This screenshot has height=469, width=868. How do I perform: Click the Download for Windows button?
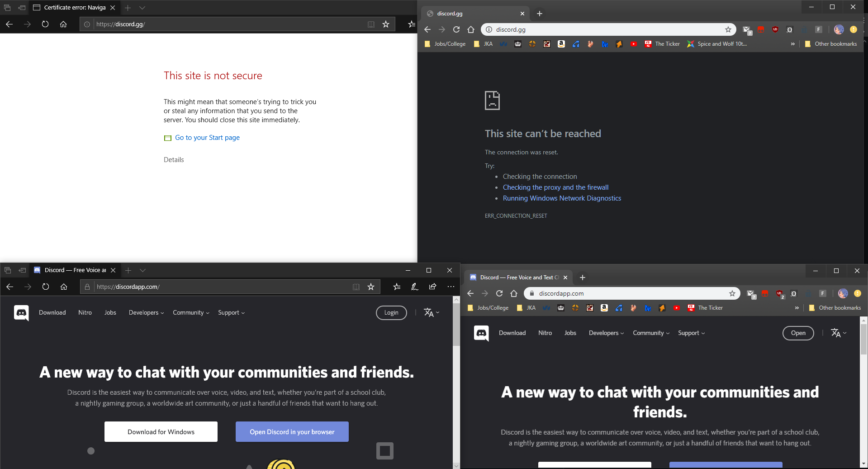[161, 432]
